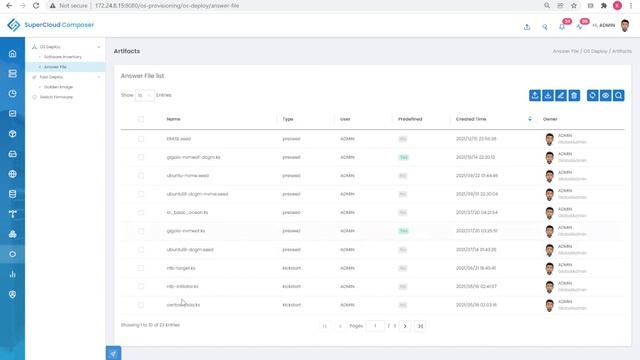The image size is (640, 360).
Task: Open the database cylinder sidebar icon
Action: coord(13,194)
